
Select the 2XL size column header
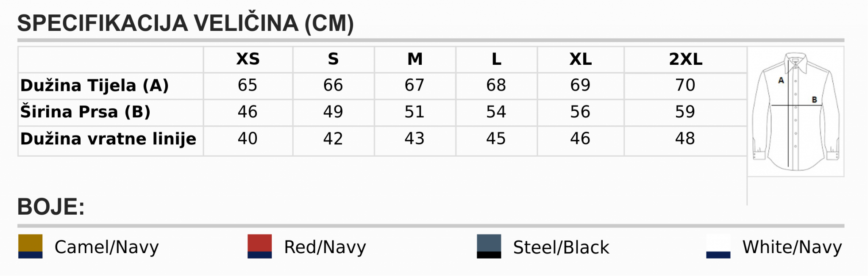(685, 59)
